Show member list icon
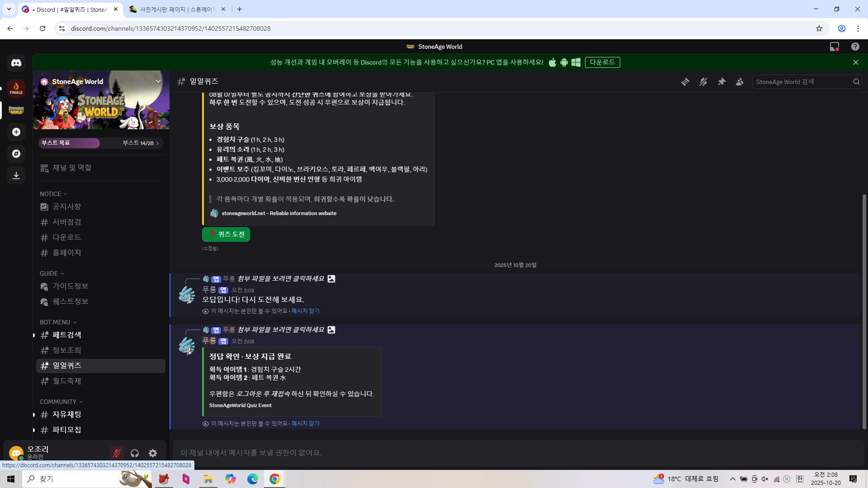 tap(740, 82)
